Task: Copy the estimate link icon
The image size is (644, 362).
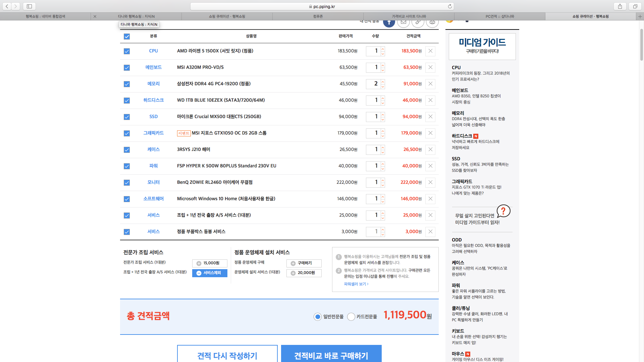Action: click(418, 22)
